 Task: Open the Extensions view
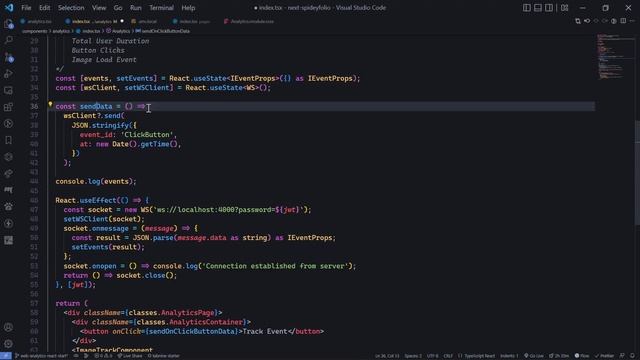[9, 107]
